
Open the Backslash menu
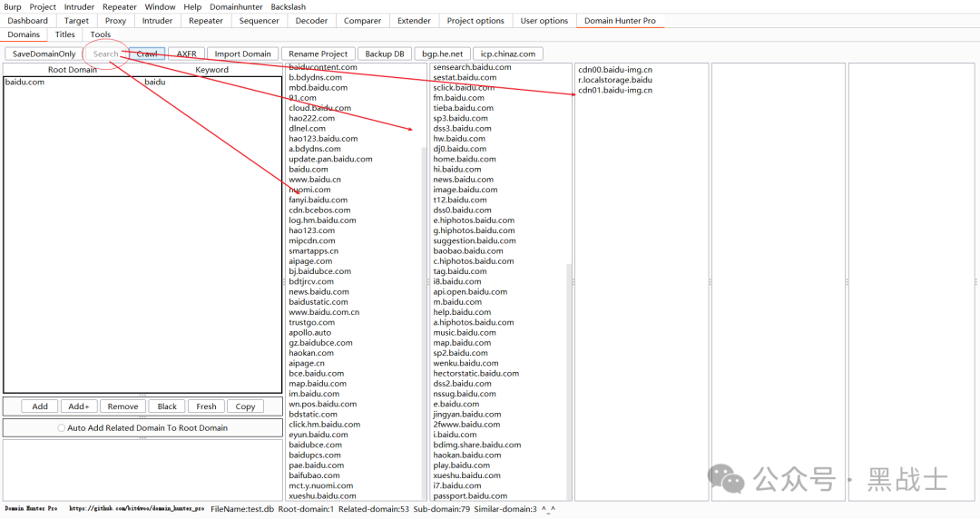(x=289, y=7)
